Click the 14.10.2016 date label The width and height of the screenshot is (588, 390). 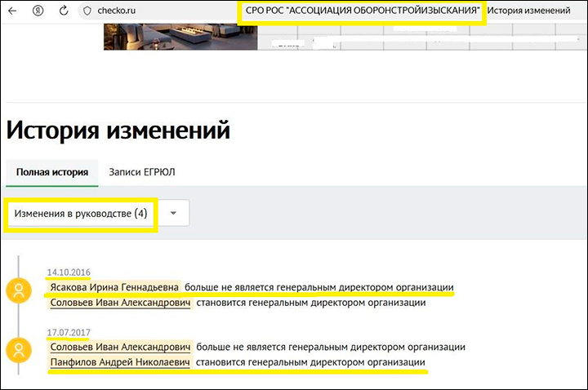tap(69, 272)
